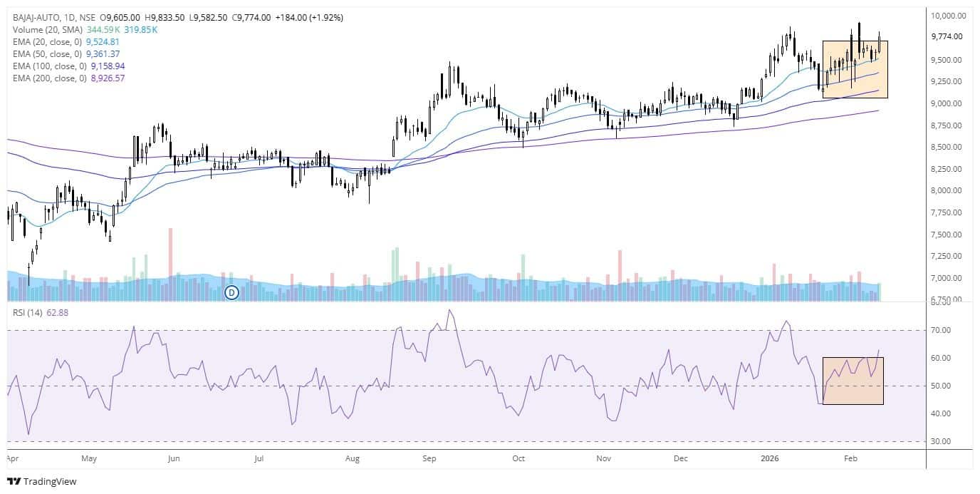Click the 10,000.00 price axis label
The height and width of the screenshot is (494, 980).
pyautogui.click(x=947, y=15)
